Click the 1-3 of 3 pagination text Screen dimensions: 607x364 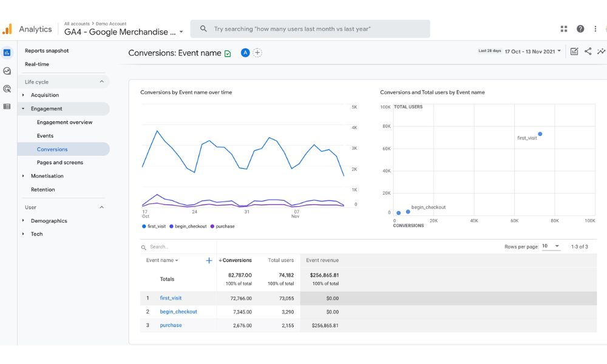pos(580,246)
